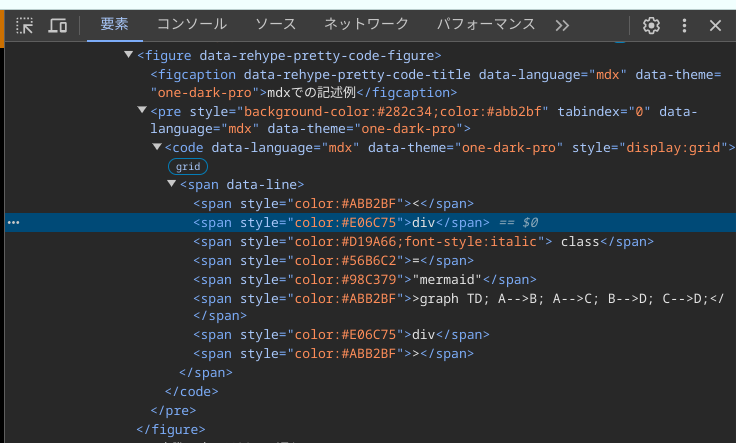Collapse the figure element node
This screenshot has width=736, height=443.
point(129,56)
